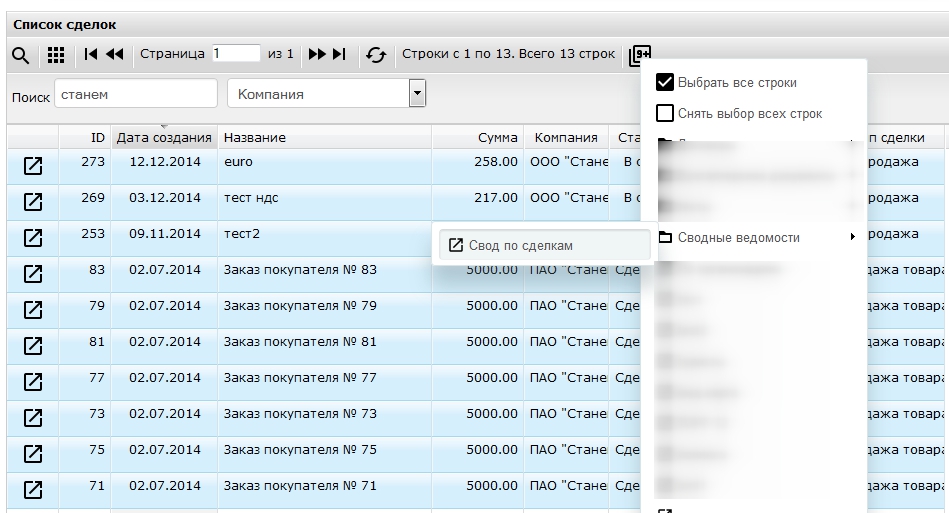Refresh the deals list
Screen dimensions: 949x513
click(x=376, y=55)
